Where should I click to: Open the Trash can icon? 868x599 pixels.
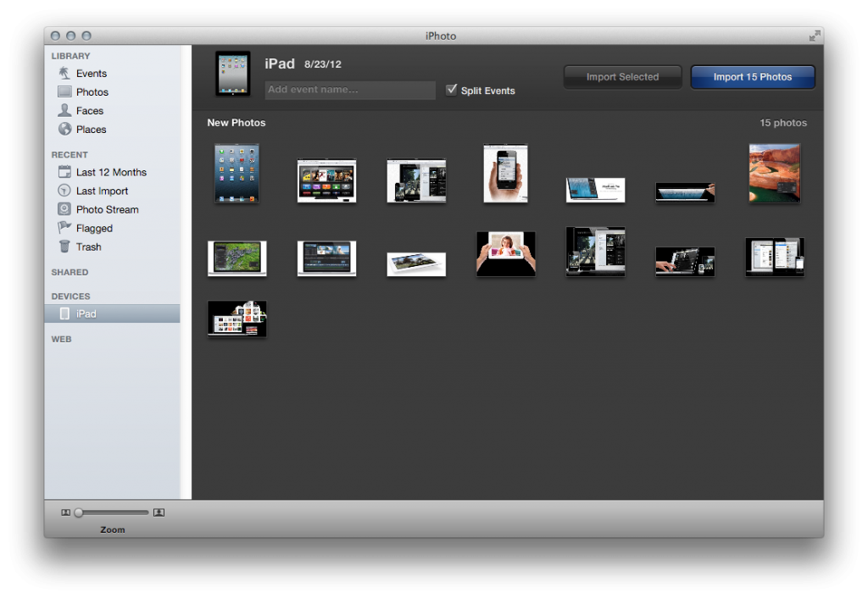[64, 247]
